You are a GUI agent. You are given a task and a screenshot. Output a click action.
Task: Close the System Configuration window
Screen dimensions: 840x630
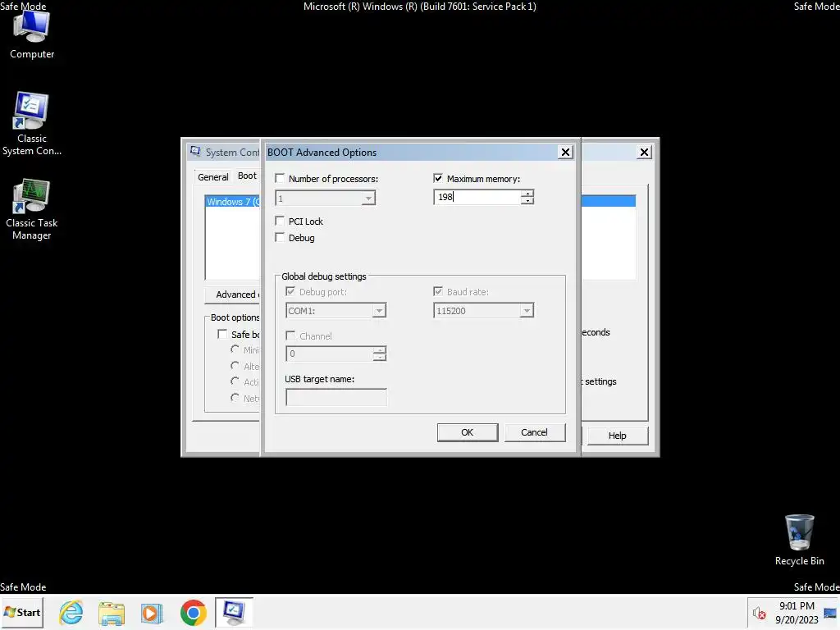(x=645, y=152)
